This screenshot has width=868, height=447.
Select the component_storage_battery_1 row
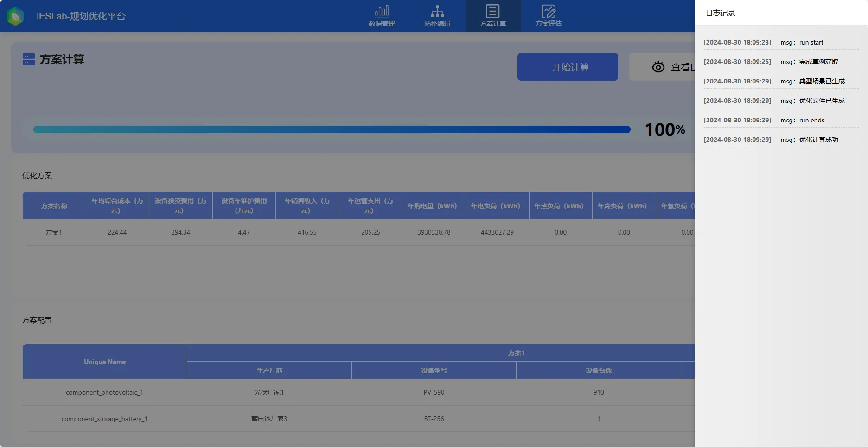pyautogui.click(x=358, y=419)
